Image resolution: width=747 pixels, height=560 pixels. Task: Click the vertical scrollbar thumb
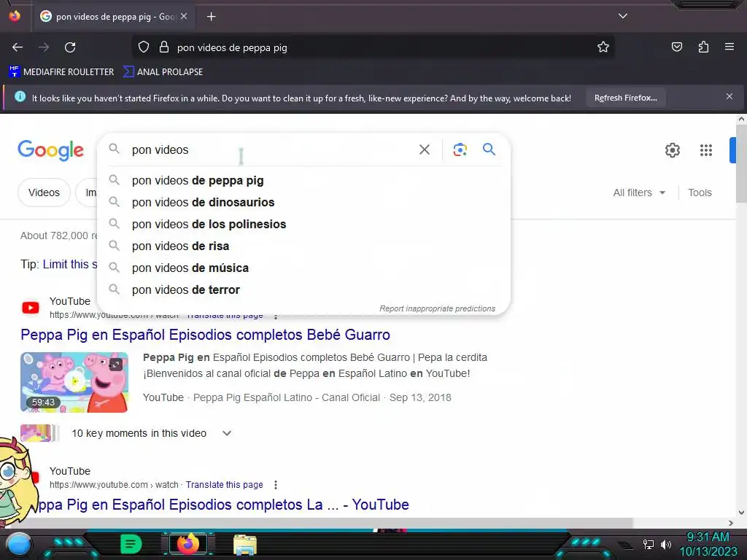(x=741, y=163)
